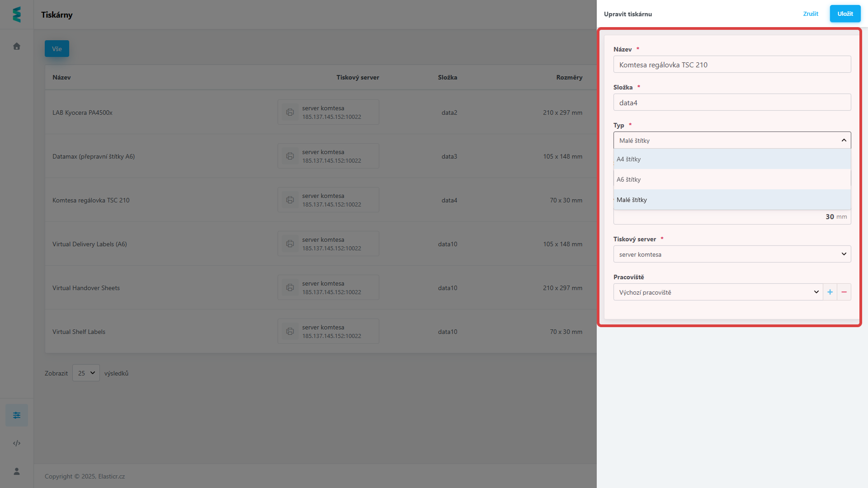Click the red minus icon beside Pracoviště
The width and height of the screenshot is (868, 488).
[x=844, y=292]
